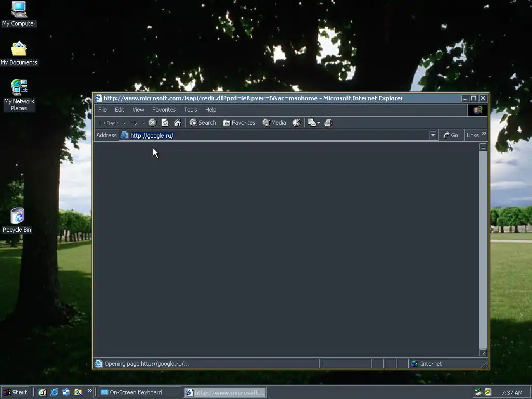Click the scrollbar down arrow
The image size is (532, 399).
[483, 353]
